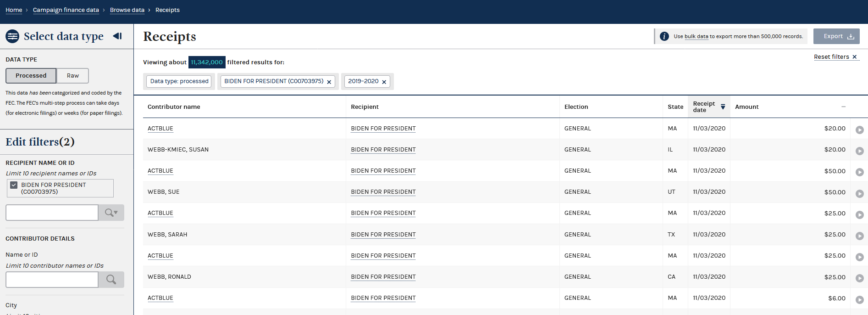Navigate to Browse data breadcrumb
This screenshot has width=868, height=315.
(127, 10)
